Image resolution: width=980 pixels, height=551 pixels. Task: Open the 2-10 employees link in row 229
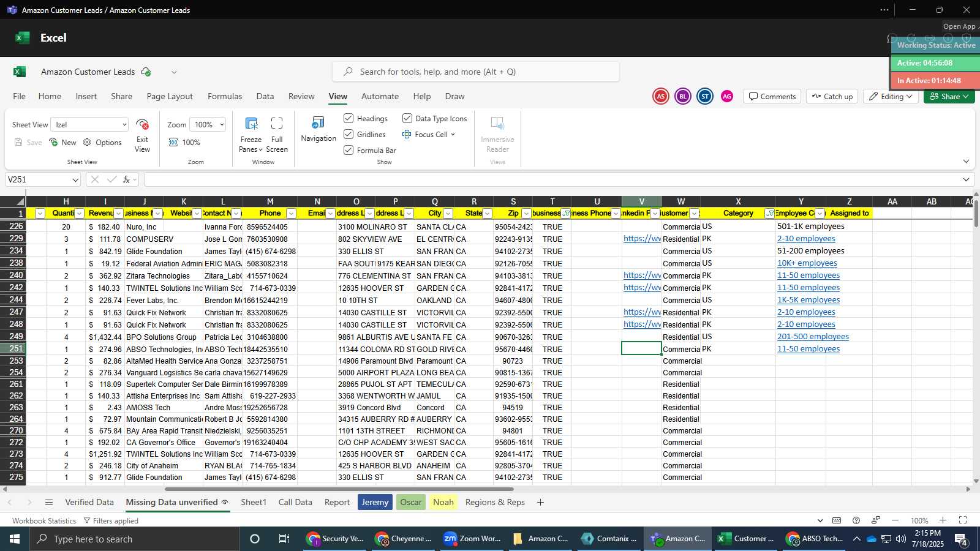click(806, 239)
